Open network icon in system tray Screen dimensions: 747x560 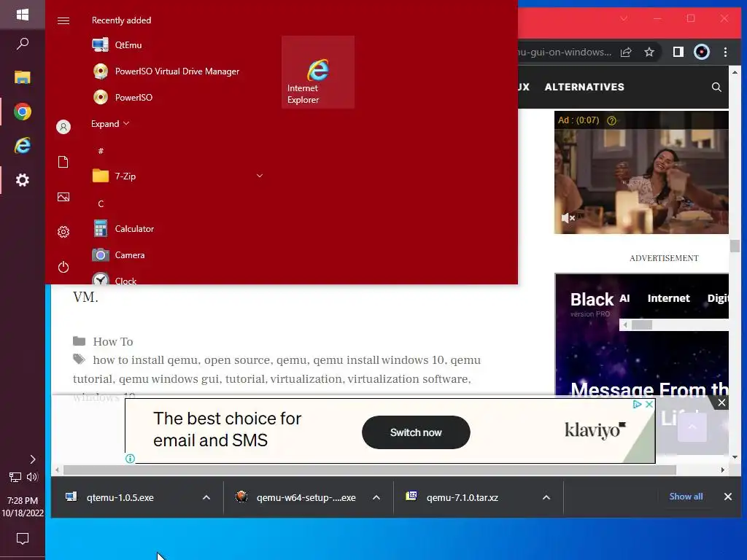tap(15, 477)
